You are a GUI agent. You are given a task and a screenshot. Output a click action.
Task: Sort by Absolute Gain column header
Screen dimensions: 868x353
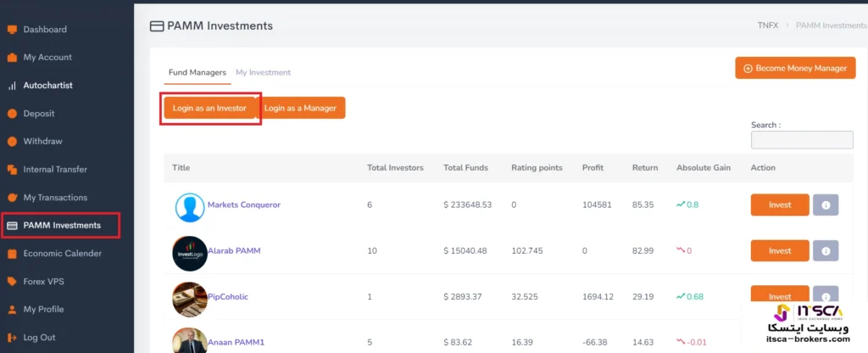[704, 167]
